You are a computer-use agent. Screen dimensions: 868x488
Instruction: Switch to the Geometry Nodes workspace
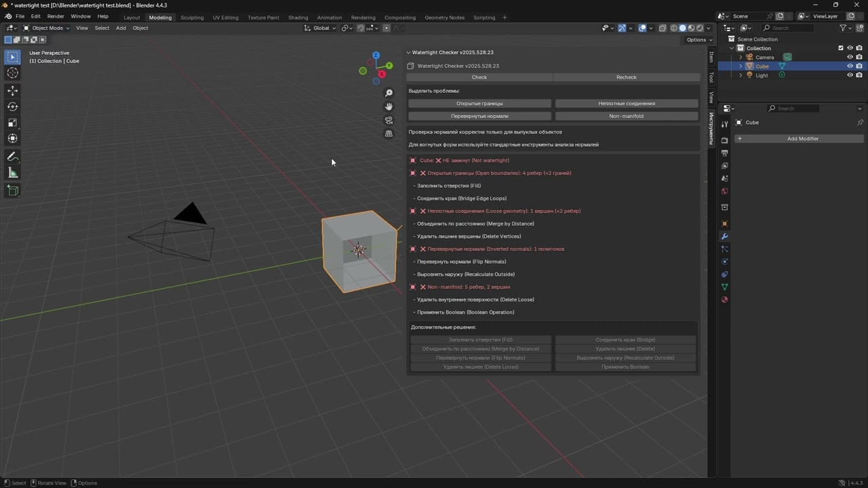(x=444, y=18)
